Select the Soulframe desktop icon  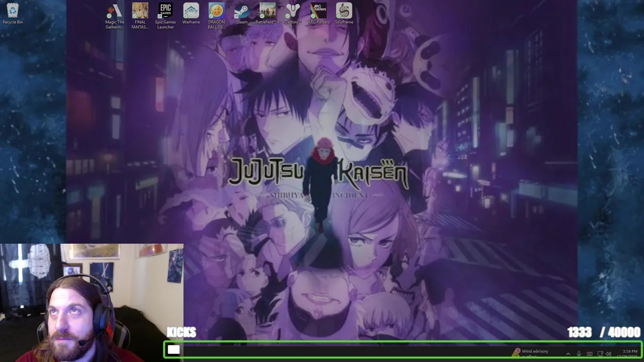click(344, 14)
